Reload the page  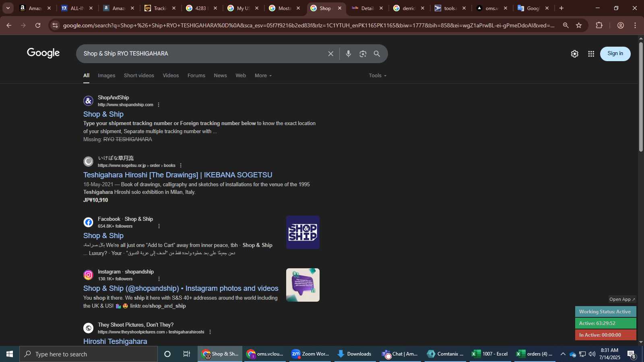[38, 25]
